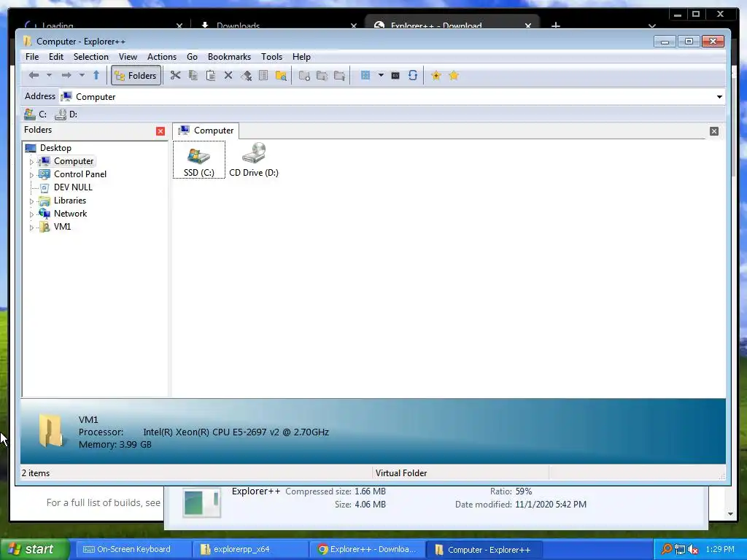Click the Cut scissors icon
Viewport: 747px width, 560px height.
pos(175,75)
